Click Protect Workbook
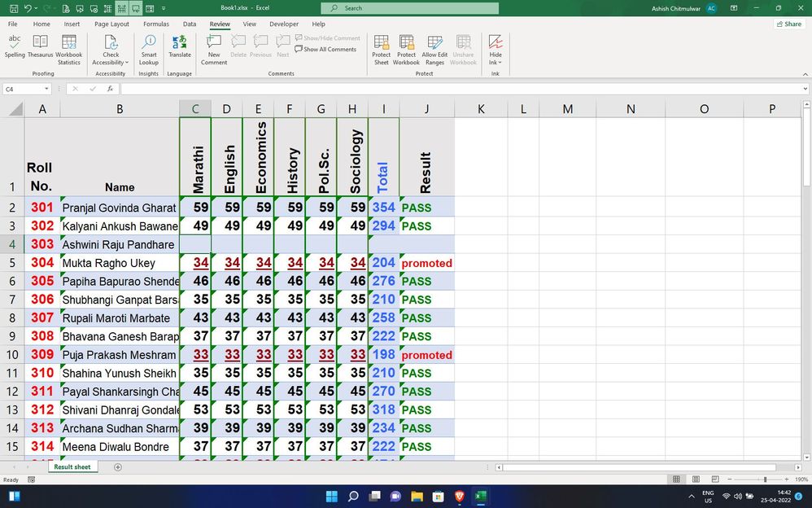This screenshot has width=812, height=508. pos(407,50)
